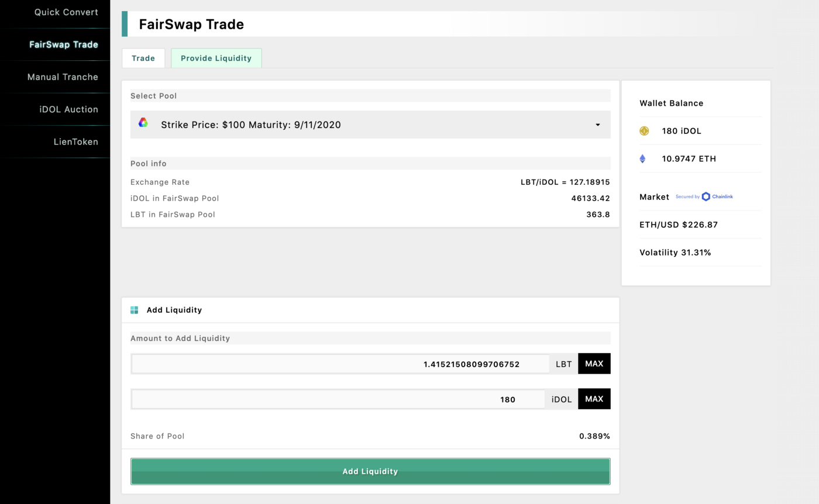Switch to the Trade tab
The image size is (819, 504).
(143, 58)
